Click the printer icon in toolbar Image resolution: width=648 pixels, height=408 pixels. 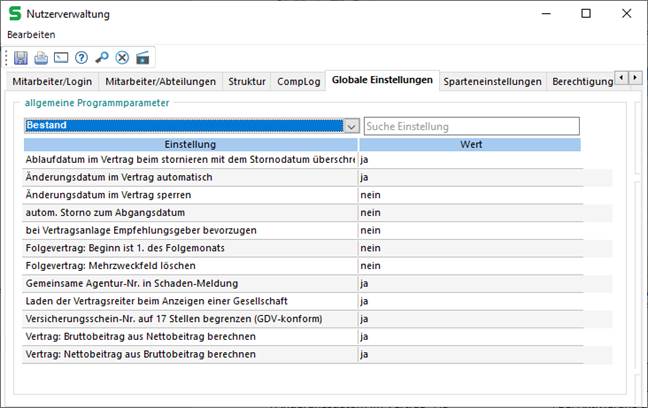[x=41, y=57]
